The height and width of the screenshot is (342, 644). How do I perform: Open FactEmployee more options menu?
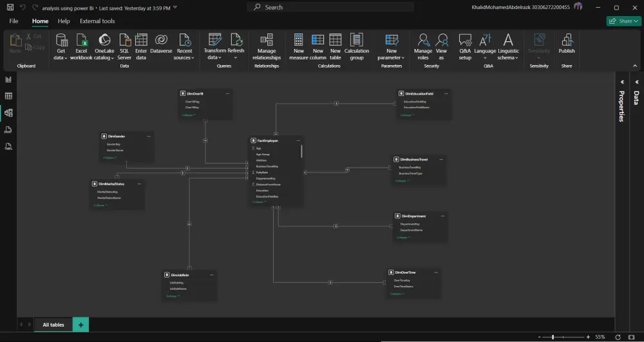(298, 140)
